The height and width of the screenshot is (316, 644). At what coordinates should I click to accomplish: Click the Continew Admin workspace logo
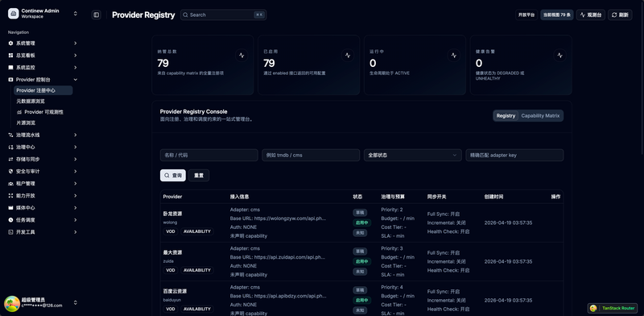point(13,14)
